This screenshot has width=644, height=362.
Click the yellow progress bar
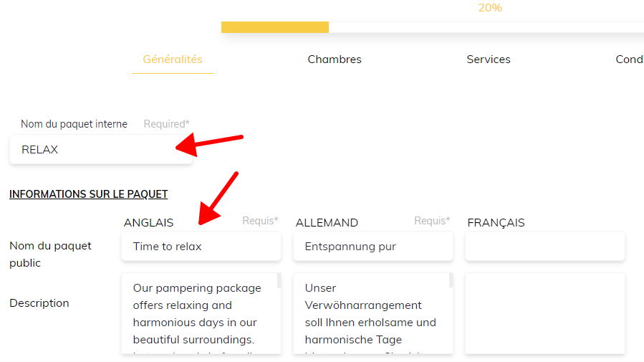(x=275, y=27)
